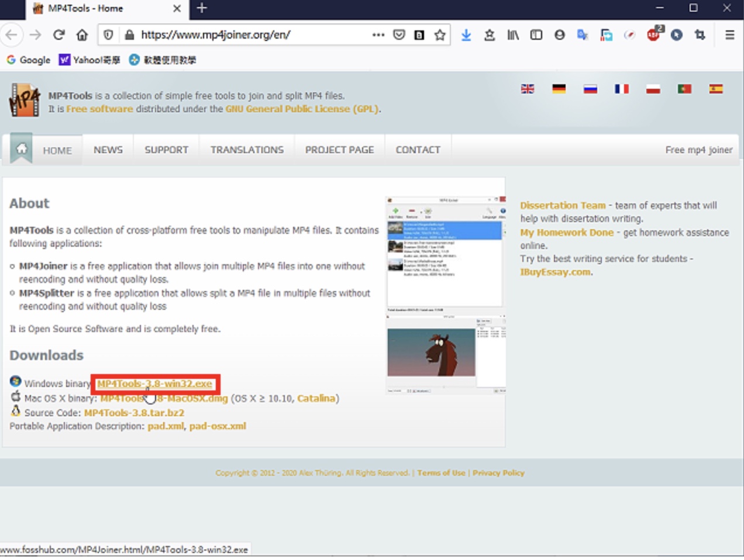Open the Downloads arrow panel
Image resolution: width=744 pixels, height=560 pixels.
[466, 35]
